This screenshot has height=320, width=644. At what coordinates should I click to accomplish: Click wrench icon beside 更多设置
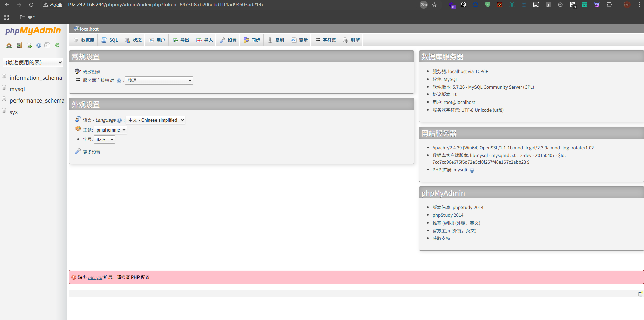pos(78,151)
